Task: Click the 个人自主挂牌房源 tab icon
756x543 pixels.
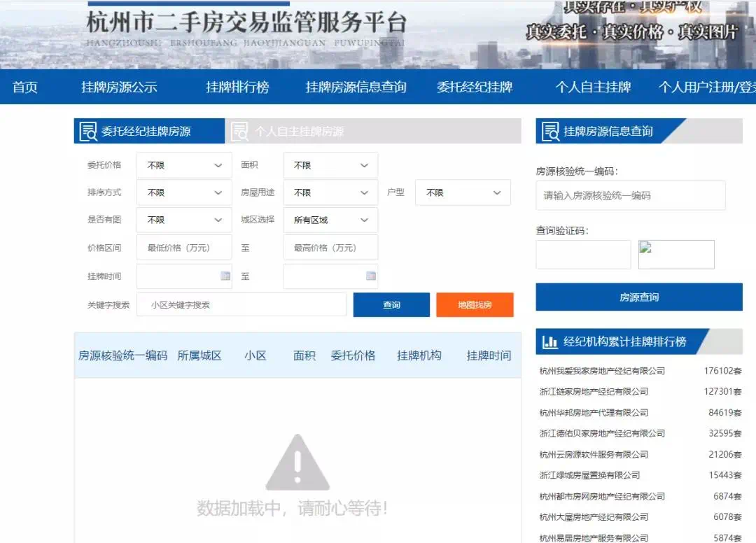Action: 240,132
